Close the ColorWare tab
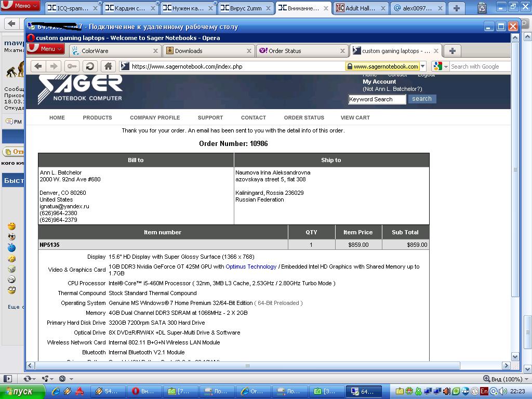Image resolution: width=532 pixels, height=399 pixels. [155, 51]
